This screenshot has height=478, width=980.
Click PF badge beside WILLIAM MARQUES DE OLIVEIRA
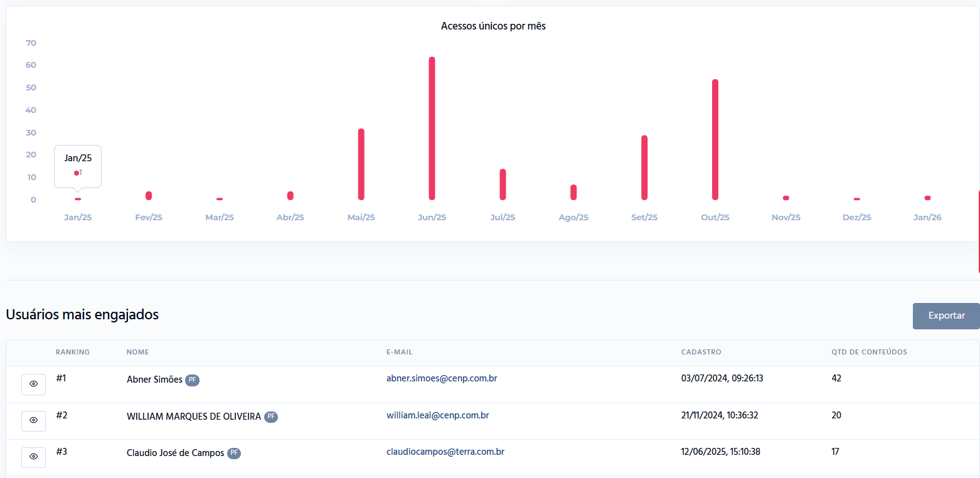pyautogui.click(x=271, y=417)
